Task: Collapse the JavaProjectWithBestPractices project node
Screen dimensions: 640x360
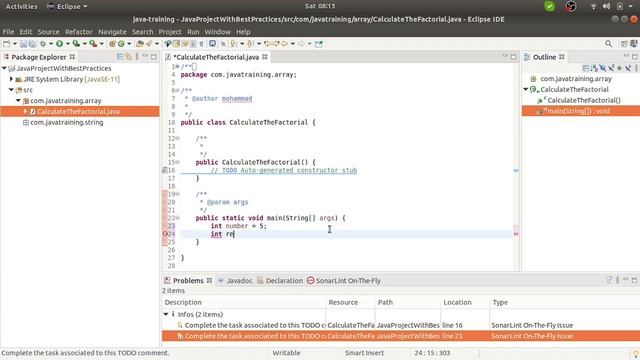Action: point(4,68)
